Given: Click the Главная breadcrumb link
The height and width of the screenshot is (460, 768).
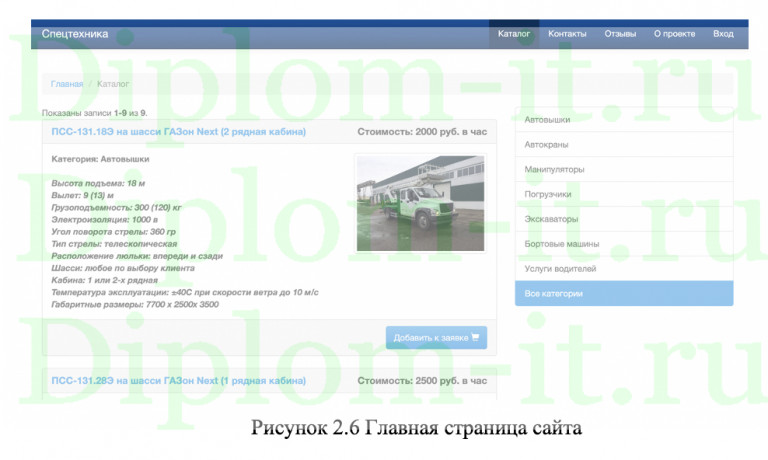Looking at the screenshot, I should (67, 84).
